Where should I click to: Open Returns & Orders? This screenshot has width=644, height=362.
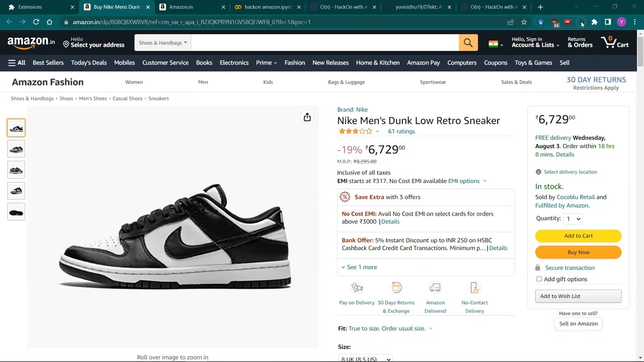[x=580, y=43]
